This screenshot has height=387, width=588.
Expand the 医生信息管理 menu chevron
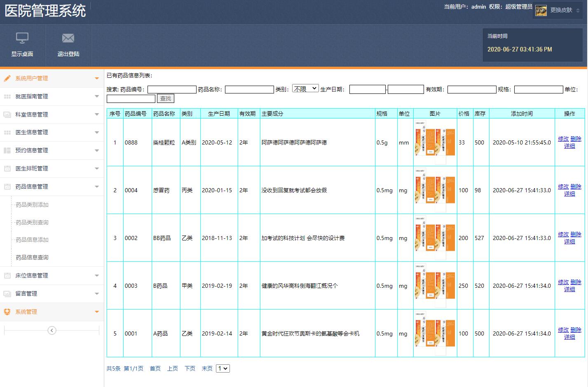click(97, 132)
